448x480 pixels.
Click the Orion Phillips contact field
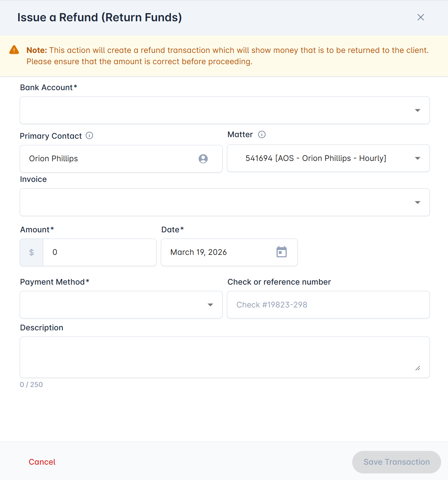click(x=110, y=159)
